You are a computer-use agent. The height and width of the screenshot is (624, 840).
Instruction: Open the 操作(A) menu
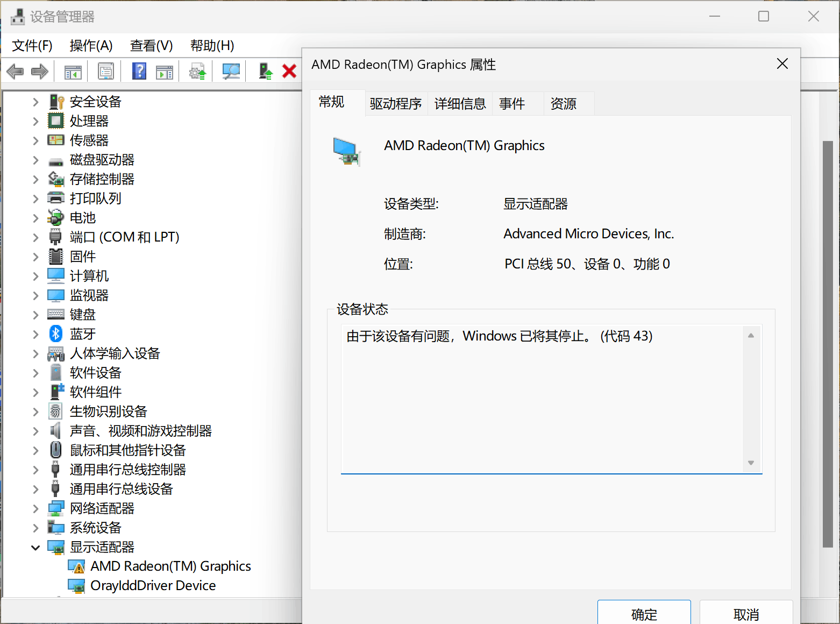[91, 46]
